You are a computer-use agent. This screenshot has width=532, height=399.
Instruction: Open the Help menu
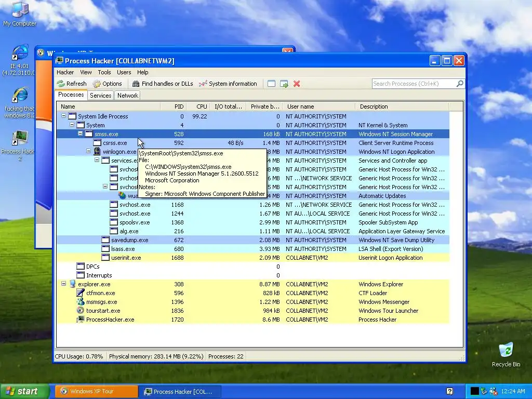point(142,72)
